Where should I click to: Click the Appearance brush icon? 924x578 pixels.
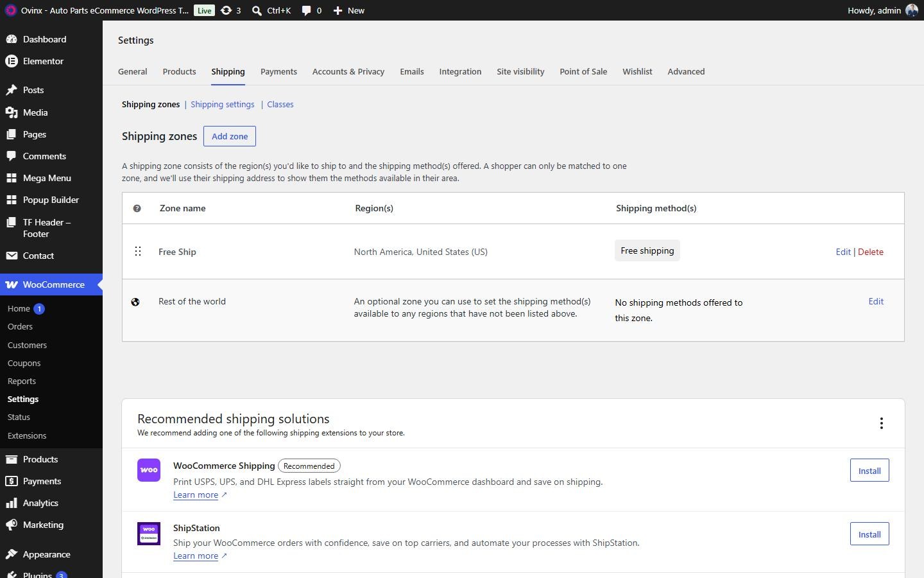[x=12, y=554]
